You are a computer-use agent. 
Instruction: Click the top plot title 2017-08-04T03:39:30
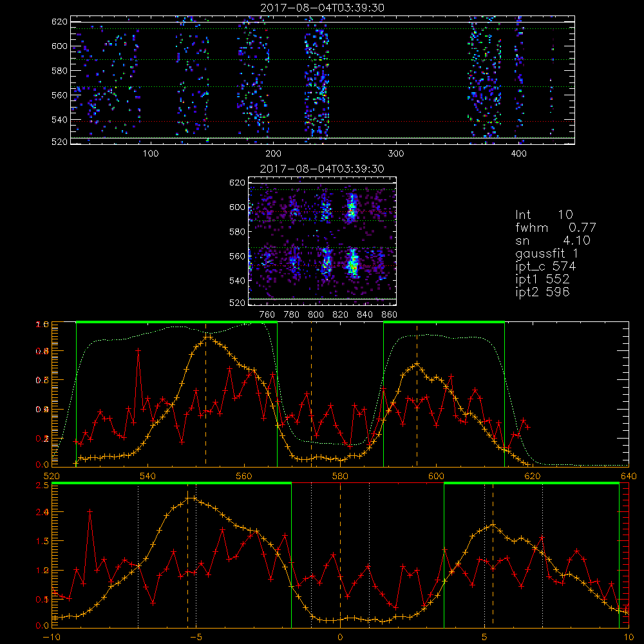[323, 8]
